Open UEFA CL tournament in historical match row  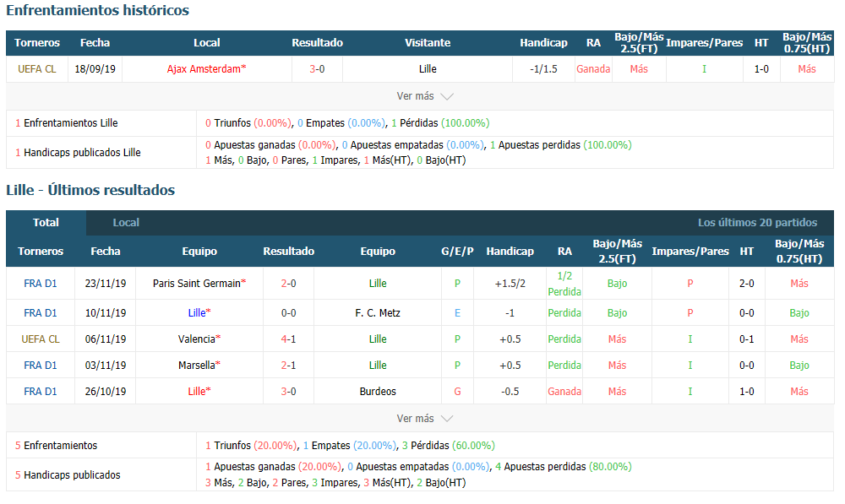[x=36, y=69]
